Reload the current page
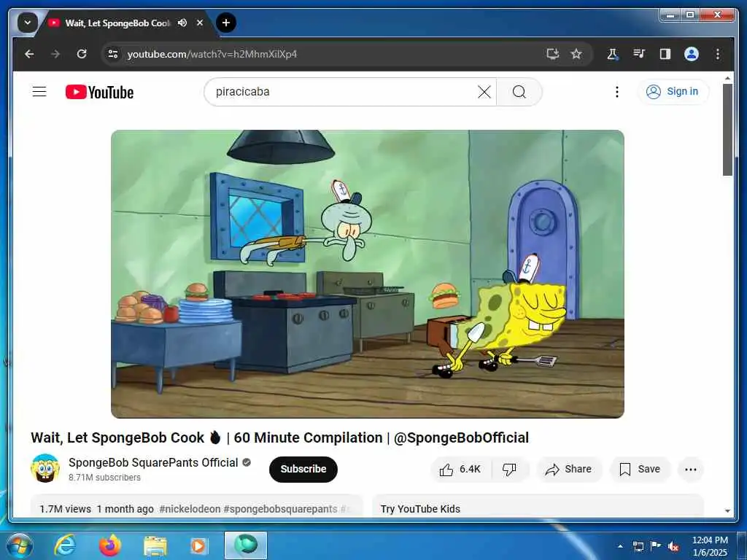Viewport: 747px width, 560px height. click(x=82, y=54)
